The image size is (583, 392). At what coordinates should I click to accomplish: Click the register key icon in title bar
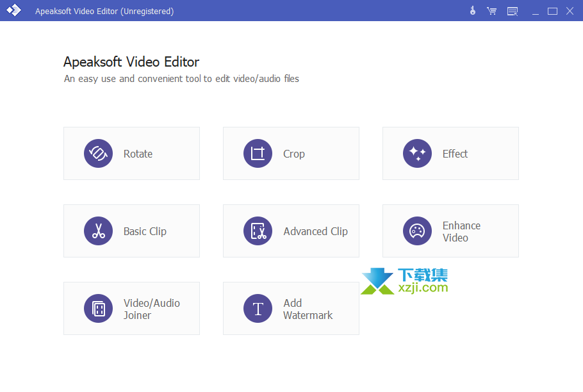pos(473,11)
